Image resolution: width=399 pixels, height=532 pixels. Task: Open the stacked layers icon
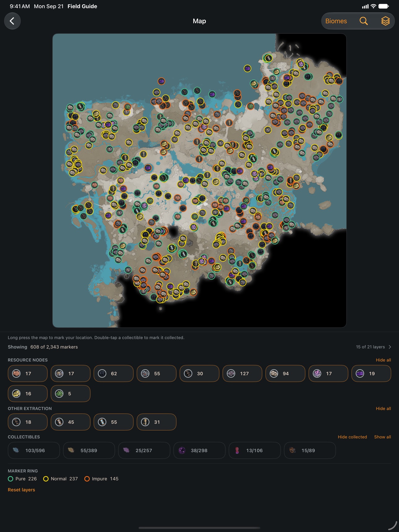385,21
